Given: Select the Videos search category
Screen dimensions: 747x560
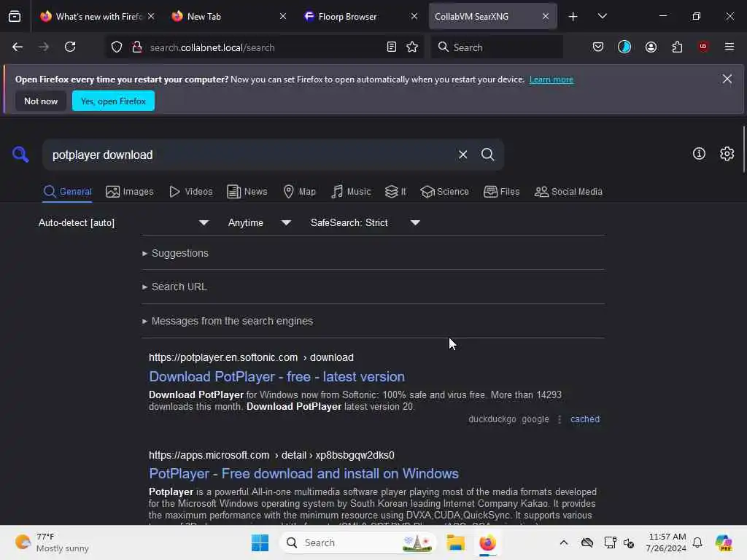Looking at the screenshot, I should tap(190, 192).
